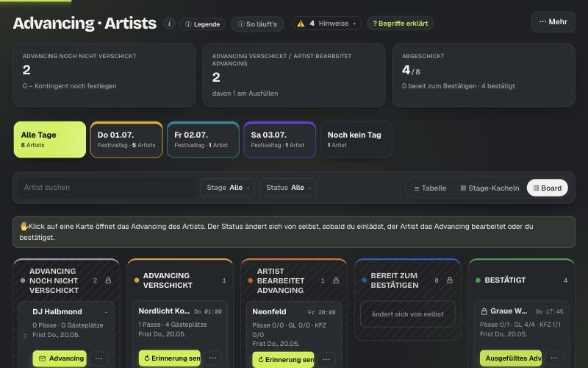Open the DJ Halbmond artist card
This screenshot has height=368, width=588.
pyautogui.click(x=67, y=335)
